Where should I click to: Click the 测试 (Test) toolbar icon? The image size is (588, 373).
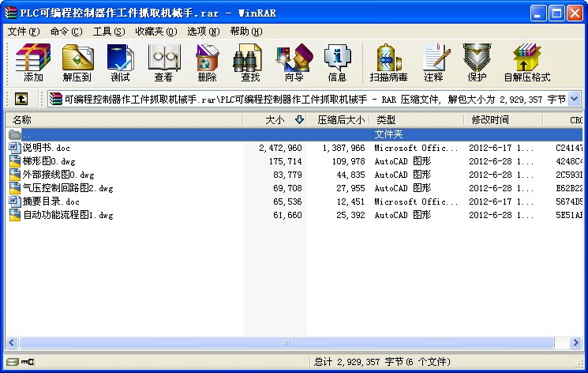pos(120,63)
